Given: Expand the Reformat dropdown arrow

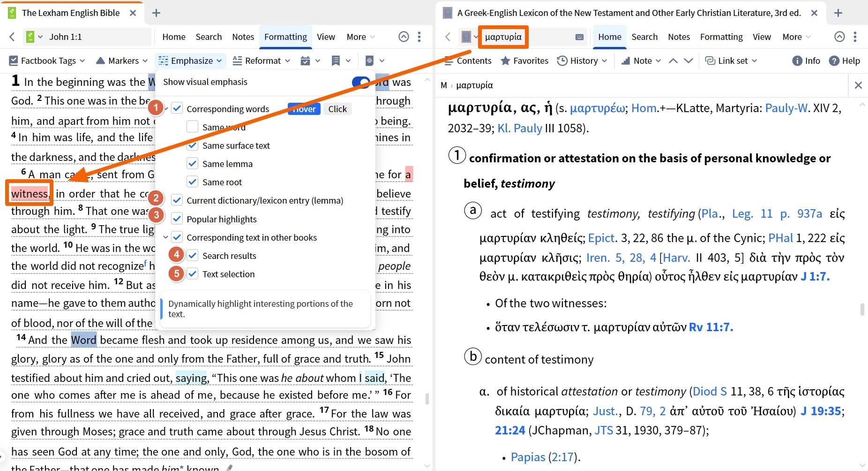Looking at the screenshot, I should [x=287, y=61].
